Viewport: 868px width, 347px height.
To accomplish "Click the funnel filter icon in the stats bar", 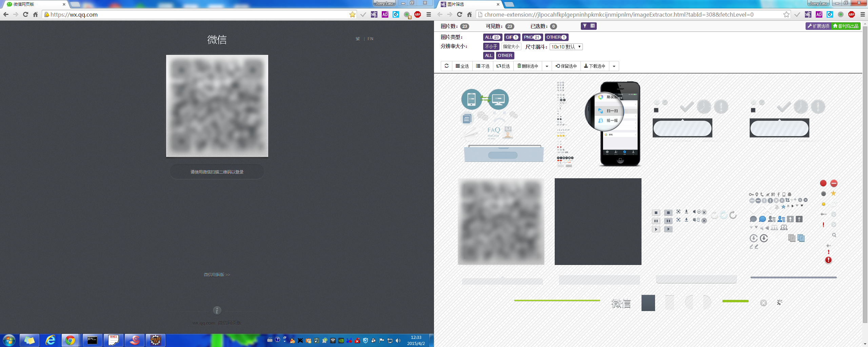I will (585, 26).
